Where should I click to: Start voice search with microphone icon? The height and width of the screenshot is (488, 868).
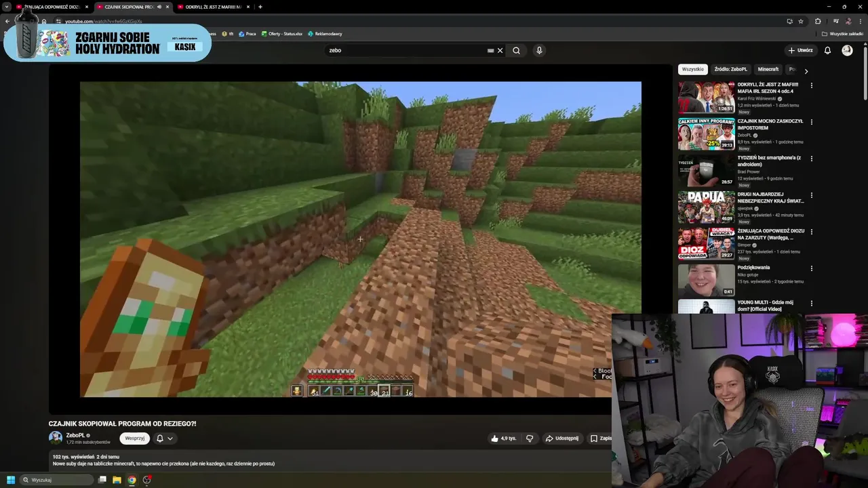[539, 50]
